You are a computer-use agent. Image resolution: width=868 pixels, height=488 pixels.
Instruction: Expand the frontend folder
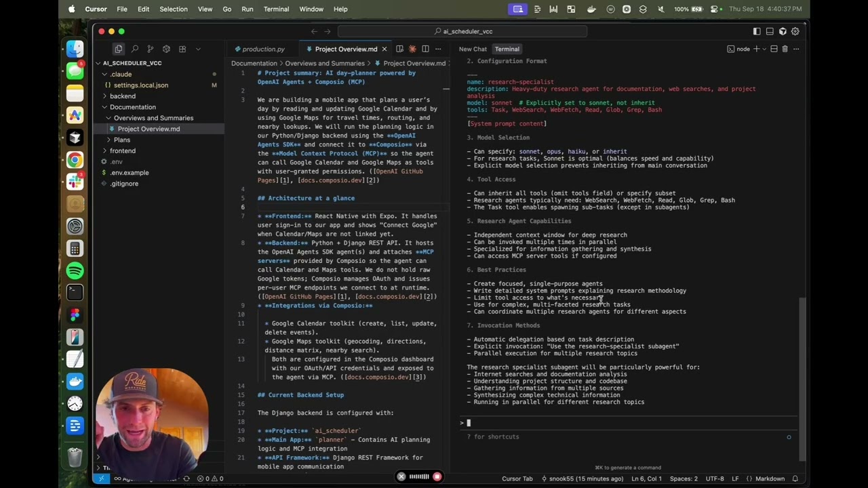[123, 150]
